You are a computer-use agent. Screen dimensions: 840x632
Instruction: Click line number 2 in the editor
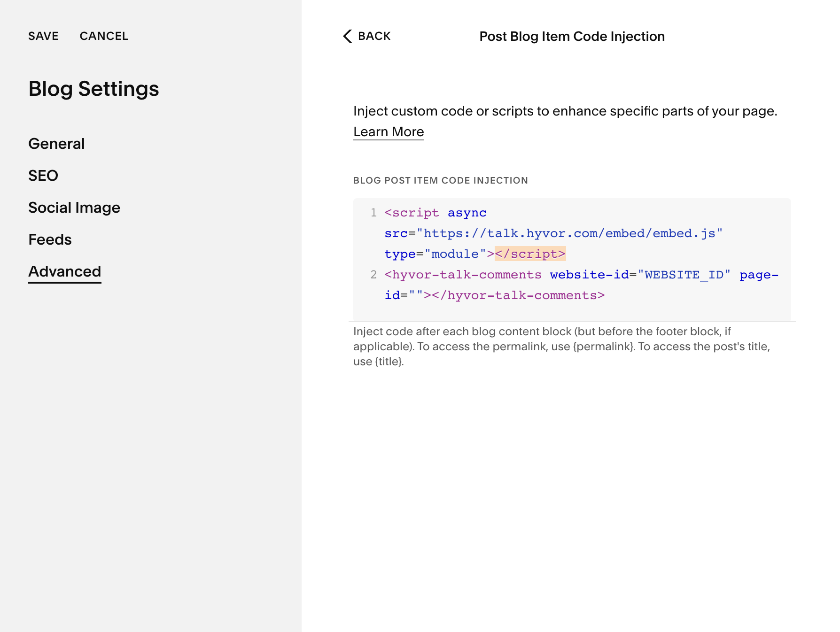tap(373, 275)
